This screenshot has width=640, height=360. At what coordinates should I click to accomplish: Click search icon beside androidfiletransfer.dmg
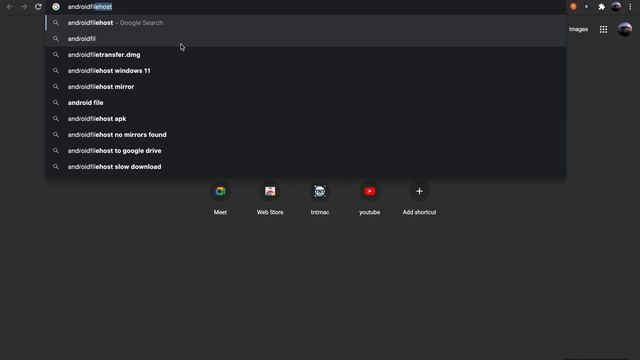click(x=56, y=55)
